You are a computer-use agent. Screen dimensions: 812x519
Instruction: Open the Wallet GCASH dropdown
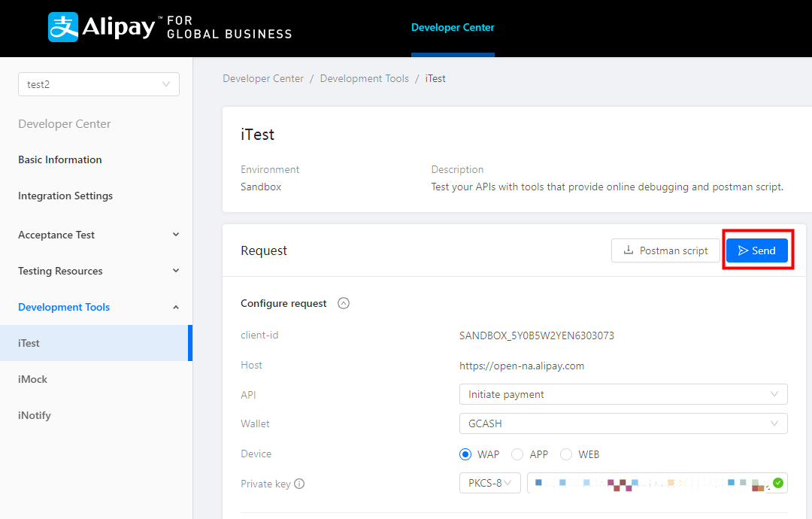[623, 423]
